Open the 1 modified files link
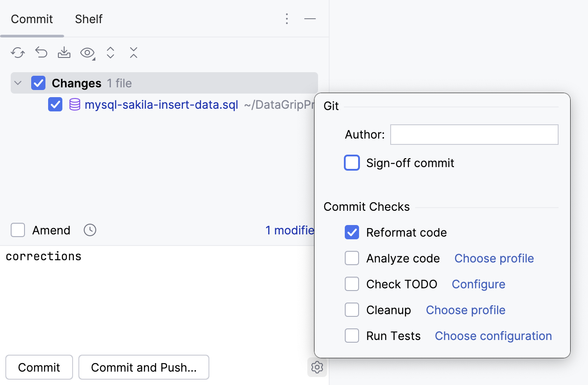Screen dimensions: 588x385 pyautogui.click(x=290, y=230)
